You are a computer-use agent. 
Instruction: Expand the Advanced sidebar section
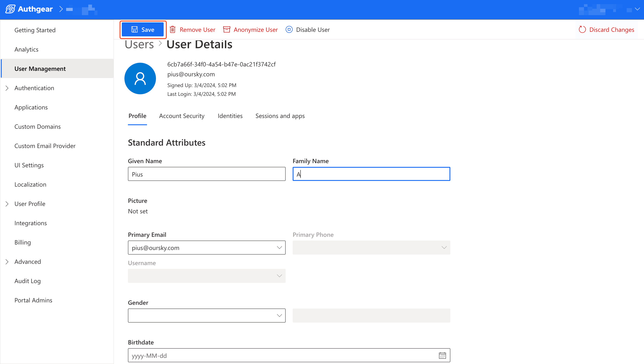click(7, 262)
